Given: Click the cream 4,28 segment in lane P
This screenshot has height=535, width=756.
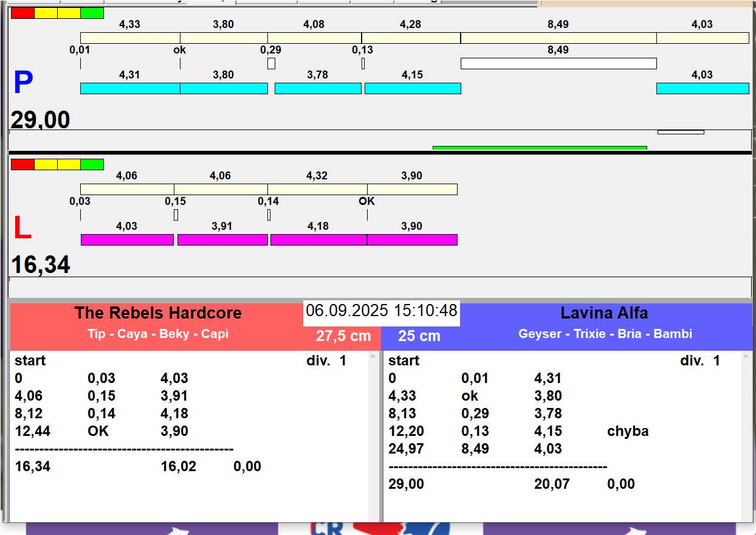Looking at the screenshot, I should [411, 38].
